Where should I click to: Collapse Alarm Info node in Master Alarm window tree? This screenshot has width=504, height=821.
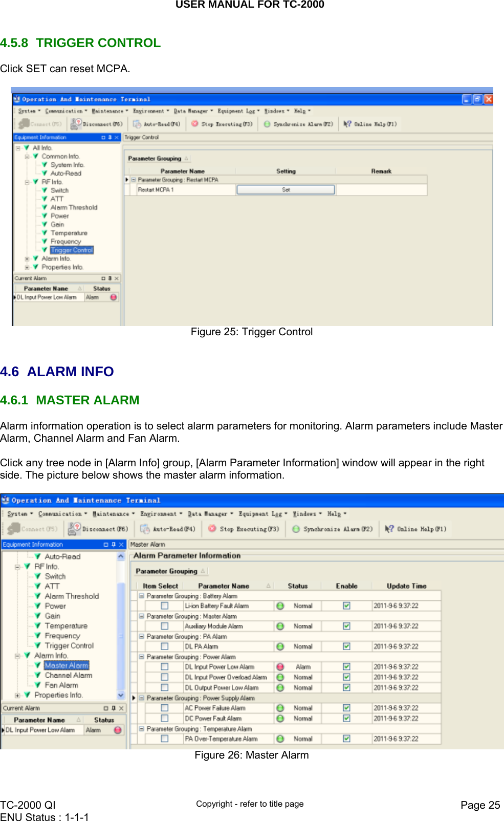[x=17, y=656]
